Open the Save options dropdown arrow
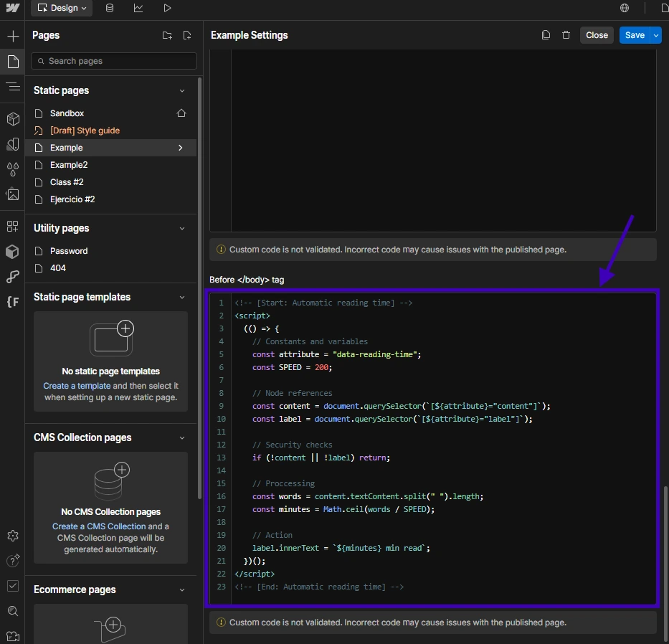The width and height of the screenshot is (669, 644). pos(656,35)
